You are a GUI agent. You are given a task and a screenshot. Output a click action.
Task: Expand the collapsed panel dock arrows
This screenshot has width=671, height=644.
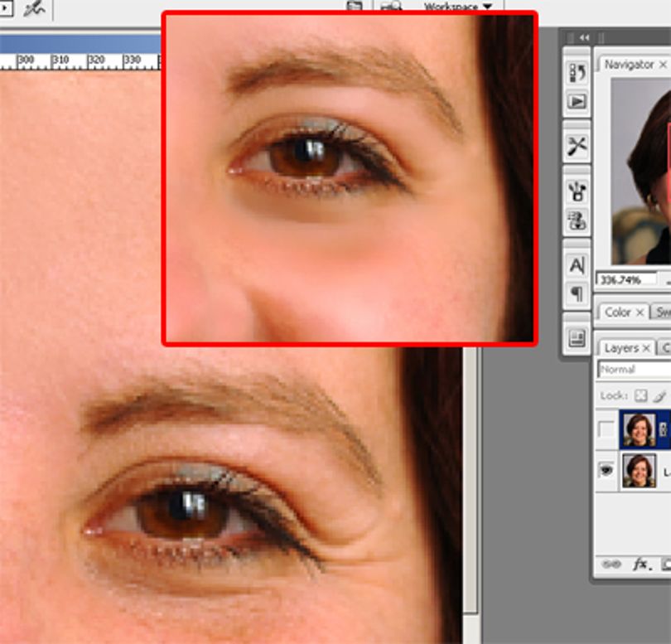[x=584, y=37]
